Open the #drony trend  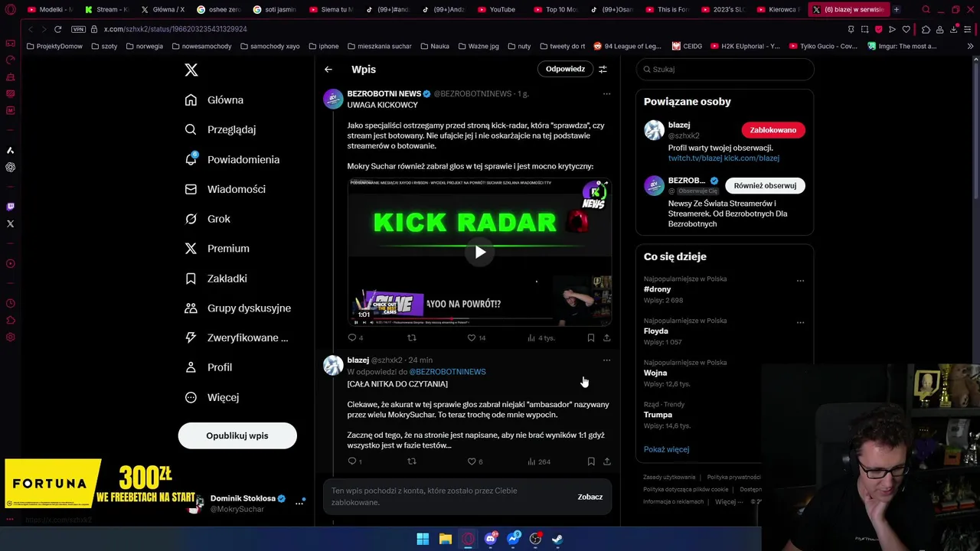pyautogui.click(x=658, y=289)
